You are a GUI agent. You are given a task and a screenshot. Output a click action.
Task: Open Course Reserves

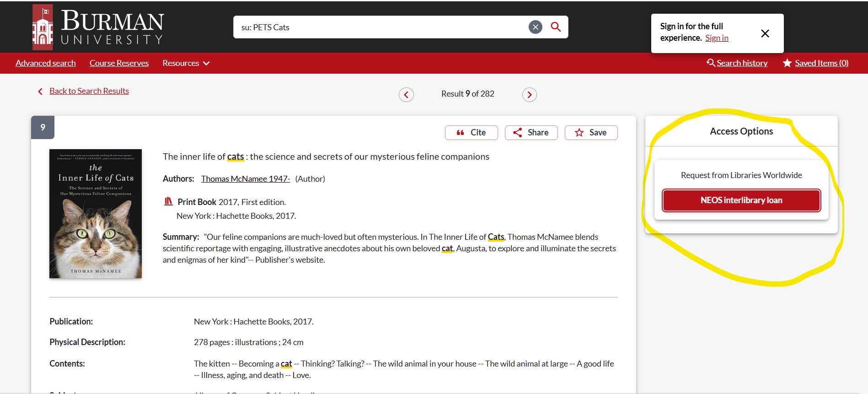(x=119, y=63)
